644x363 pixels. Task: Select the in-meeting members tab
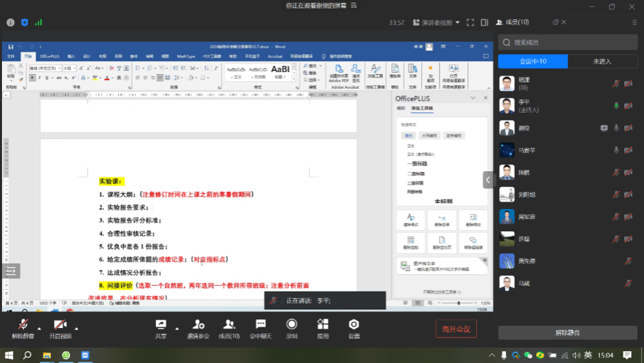533,61
